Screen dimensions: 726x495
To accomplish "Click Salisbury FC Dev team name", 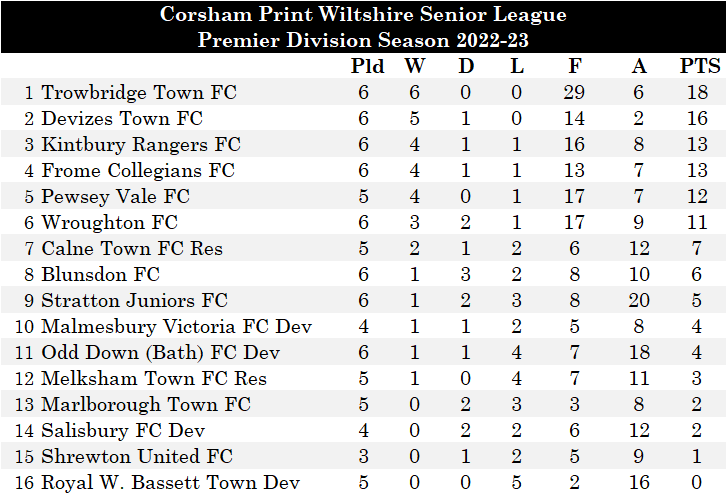I will (x=123, y=431).
